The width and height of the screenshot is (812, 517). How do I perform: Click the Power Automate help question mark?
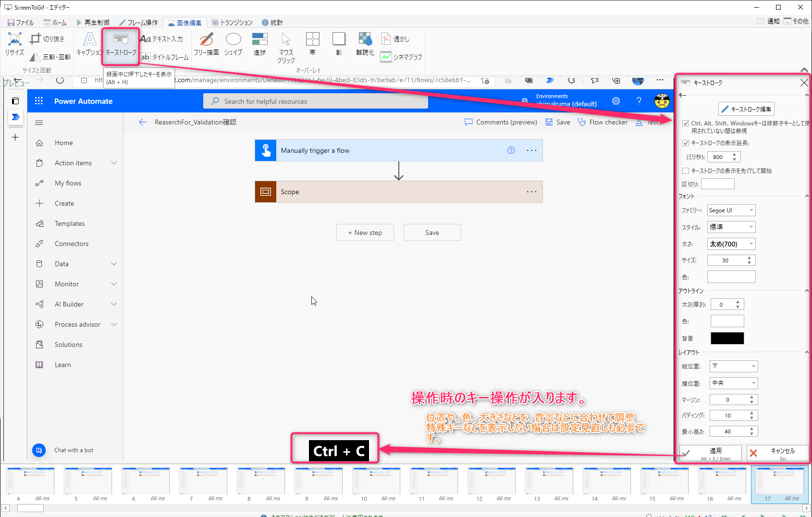(x=639, y=101)
